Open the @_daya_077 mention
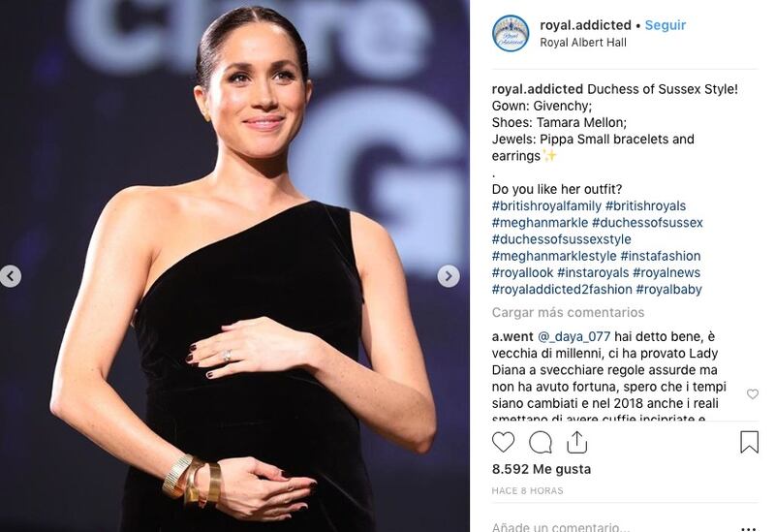The width and height of the screenshot is (775, 532). [573, 337]
